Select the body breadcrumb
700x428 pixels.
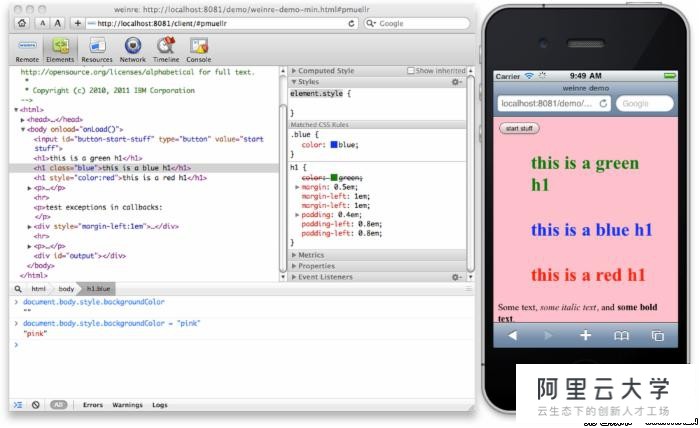66,289
